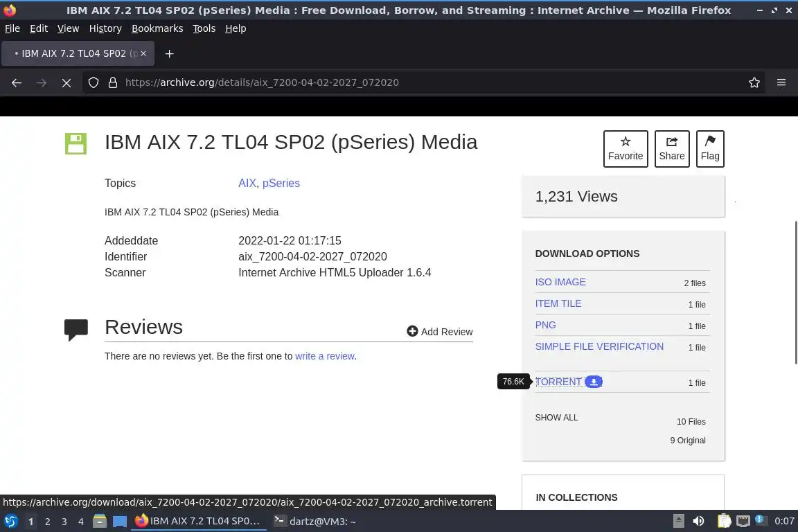Close the IBM AIX 7.2 tab
This screenshot has width=798, height=532.
[143, 53]
